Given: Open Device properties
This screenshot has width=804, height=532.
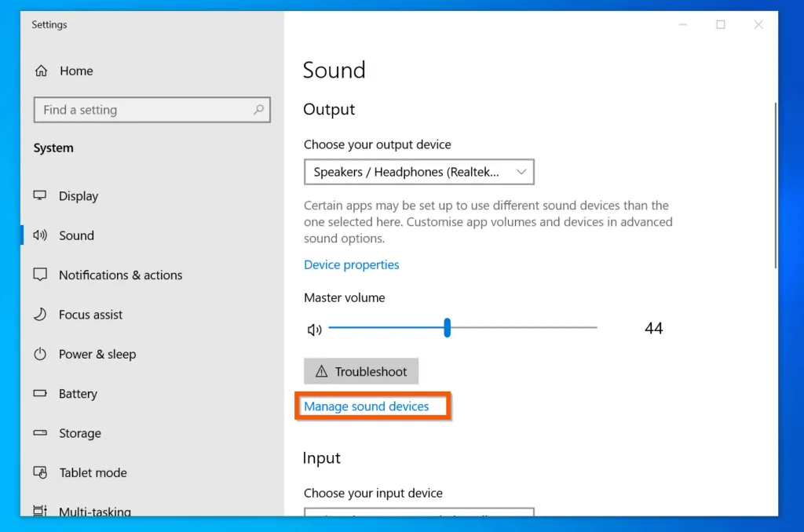Looking at the screenshot, I should pyautogui.click(x=351, y=264).
